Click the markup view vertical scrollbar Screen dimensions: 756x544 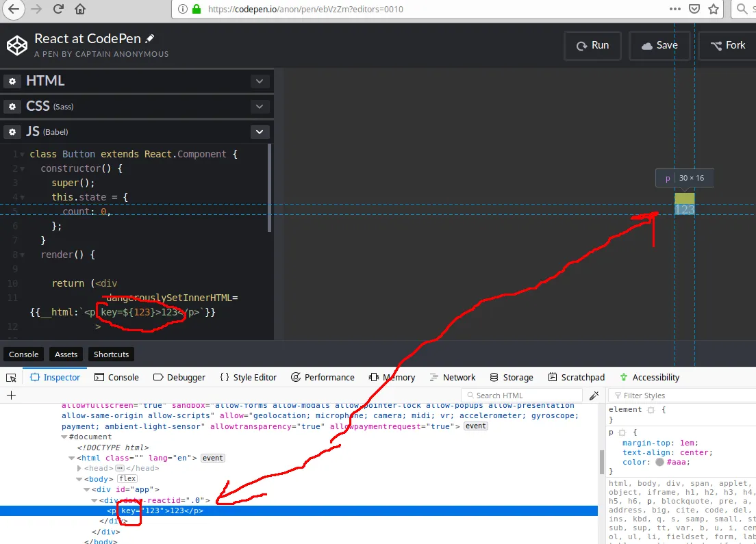(x=601, y=462)
